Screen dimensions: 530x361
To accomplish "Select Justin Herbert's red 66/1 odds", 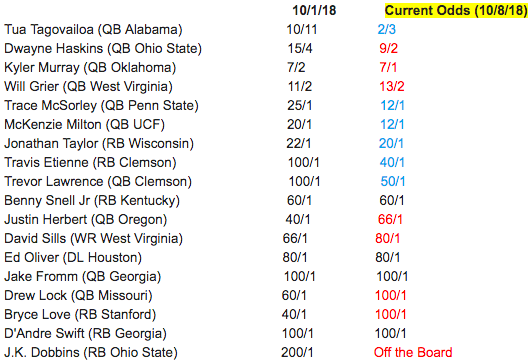I will (390, 219).
